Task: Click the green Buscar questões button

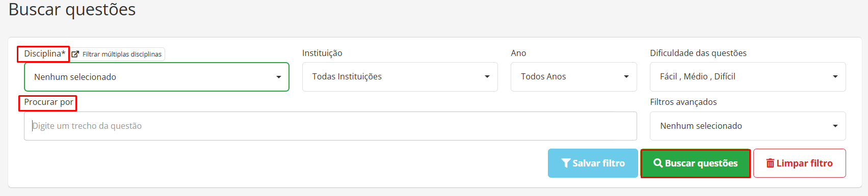Action: tap(696, 163)
